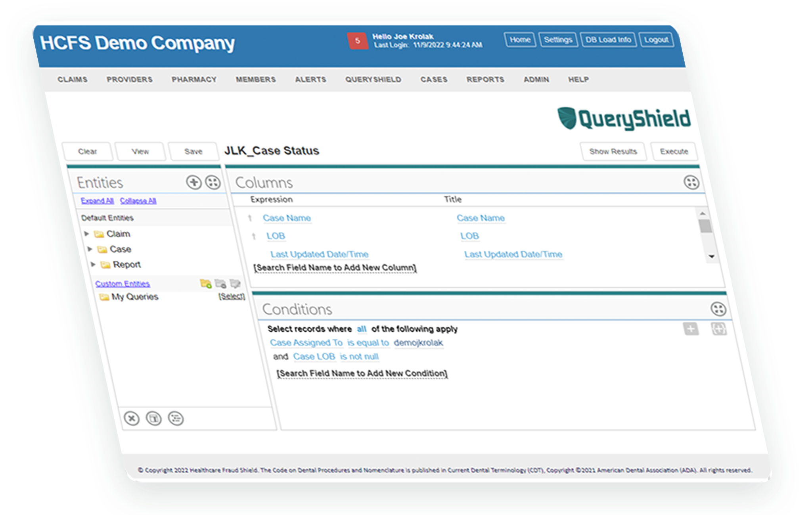Screen dimensions: 812x515
Task: Open the CASES menu
Action: [434, 79]
